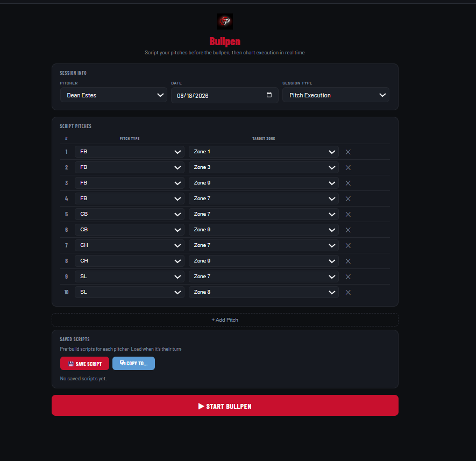Remove pitch 6 with its X icon
476x461 pixels.
(348, 230)
